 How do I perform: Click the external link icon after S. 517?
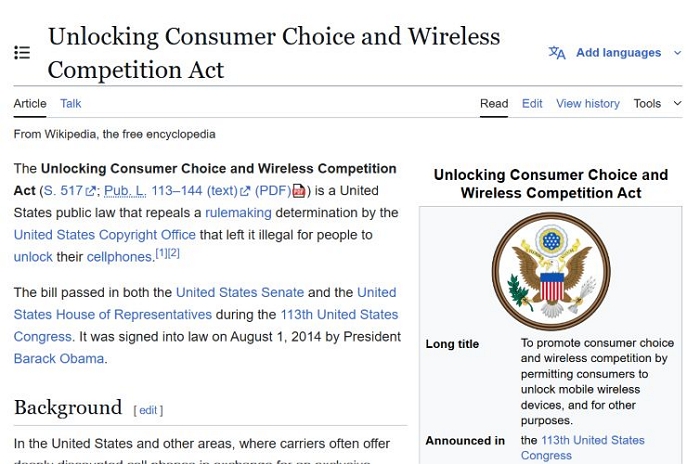91,191
